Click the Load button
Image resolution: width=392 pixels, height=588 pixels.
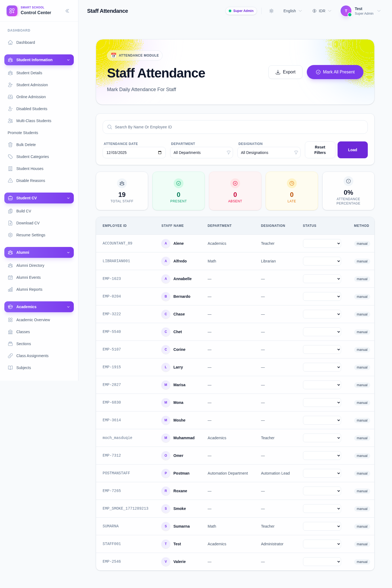click(353, 150)
